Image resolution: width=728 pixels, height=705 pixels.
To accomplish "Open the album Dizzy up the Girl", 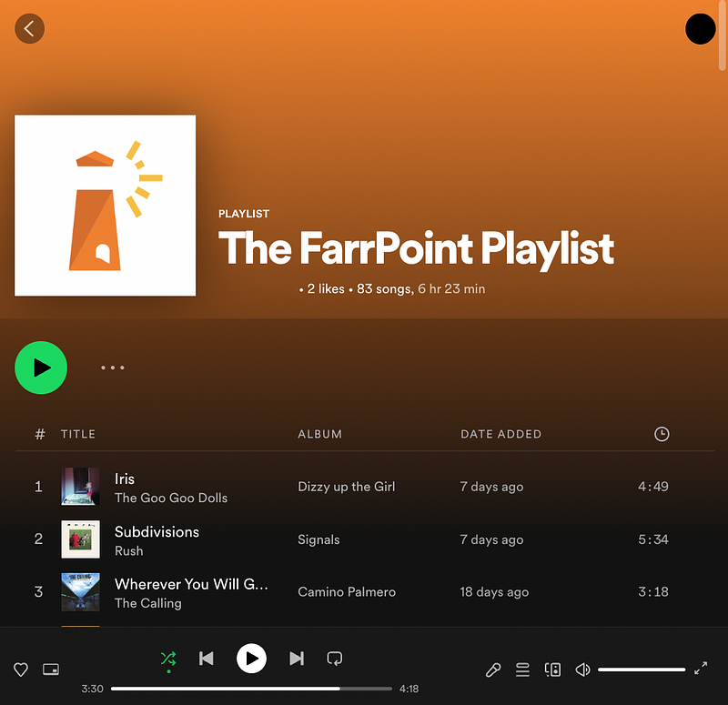I will (346, 487).
